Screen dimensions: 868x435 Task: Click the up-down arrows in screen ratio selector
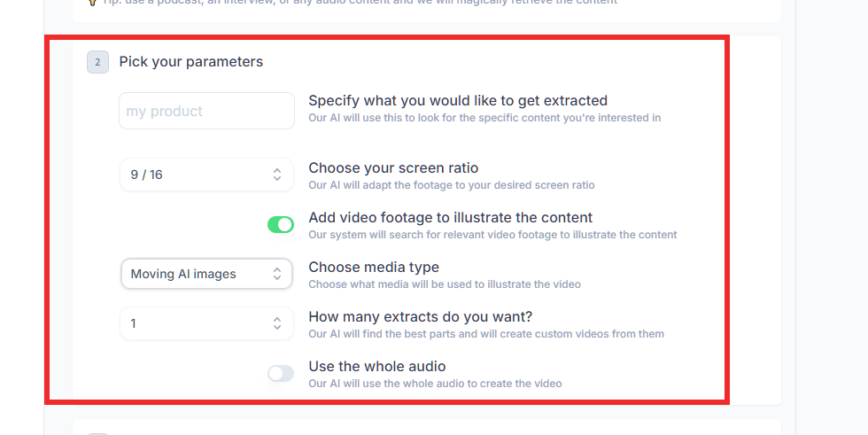coord(277,175)
